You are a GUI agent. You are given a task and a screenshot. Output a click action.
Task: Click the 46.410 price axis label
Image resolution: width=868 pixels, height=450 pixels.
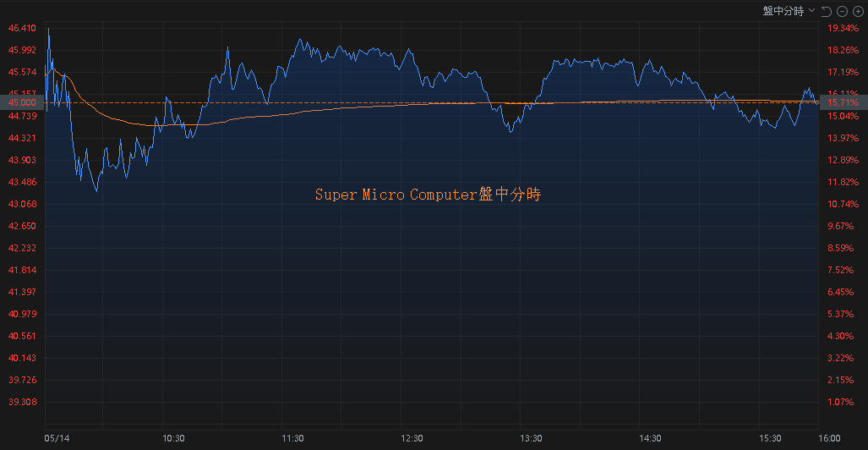tap(22, 28)
